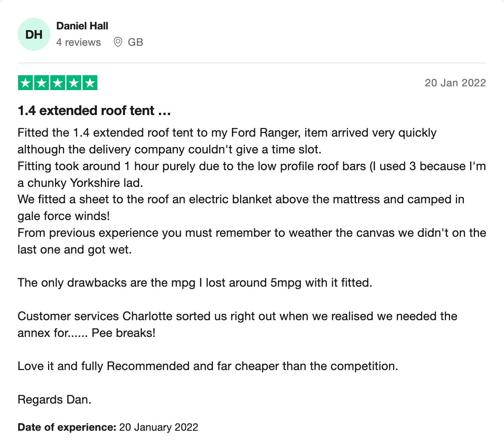Open the '1.4 extended roof tent' review title
The width and height of the screenshot is (504, 446).
tap(94, 111)
